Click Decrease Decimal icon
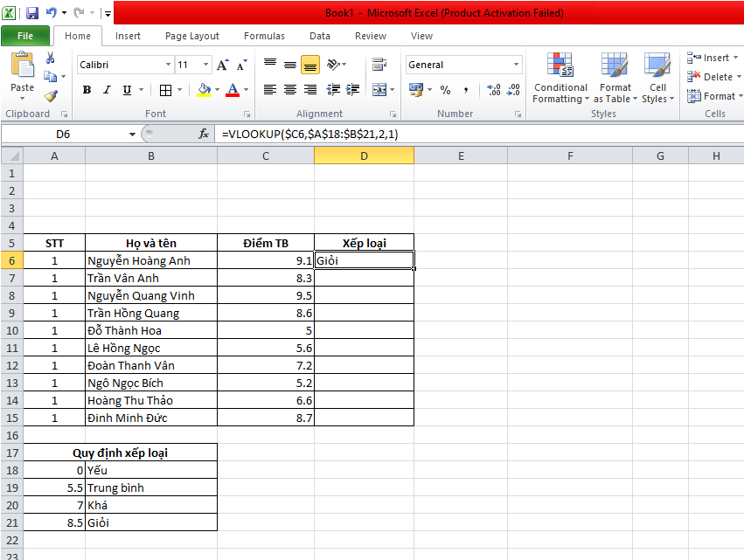The image size is (744, 560). tap(513, 90)
